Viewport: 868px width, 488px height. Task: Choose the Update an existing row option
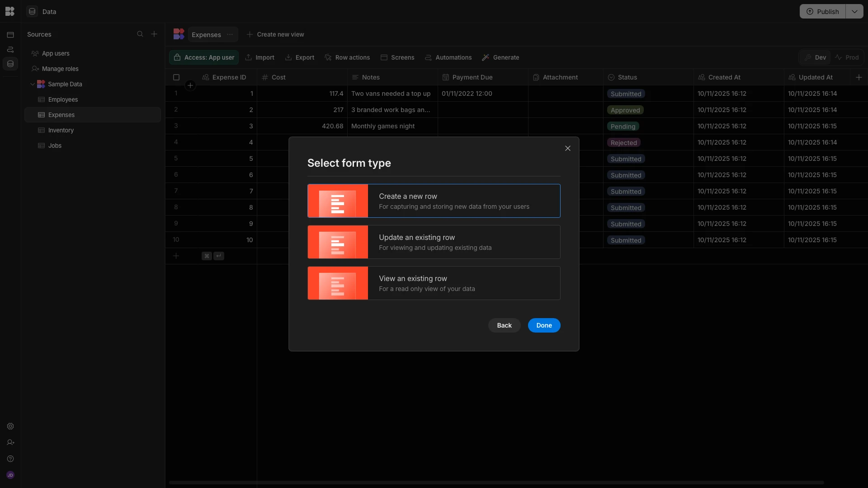434,242
